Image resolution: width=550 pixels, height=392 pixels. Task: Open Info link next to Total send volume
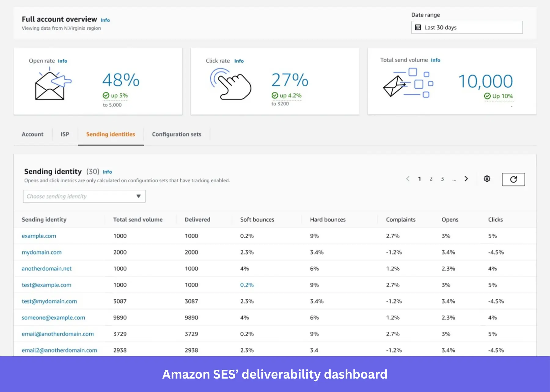point(435,60)
